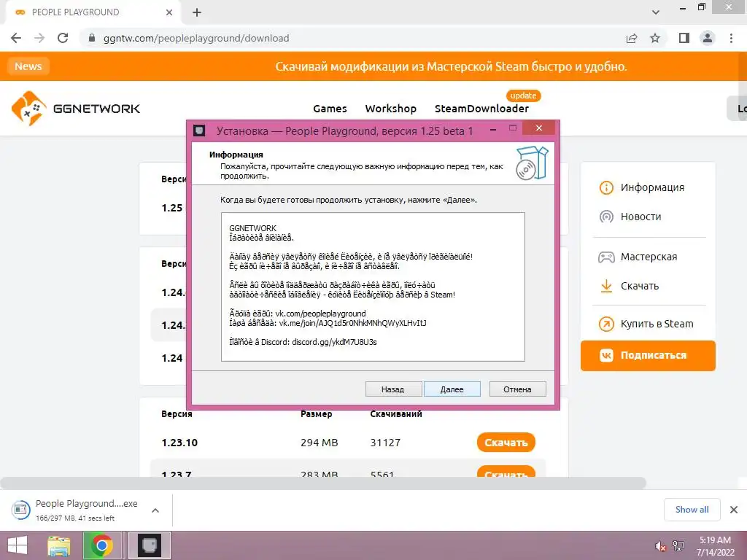Click the information text box in installer
Image resolution: width=747 pixels, height=560 pixels.
point(373,287)
